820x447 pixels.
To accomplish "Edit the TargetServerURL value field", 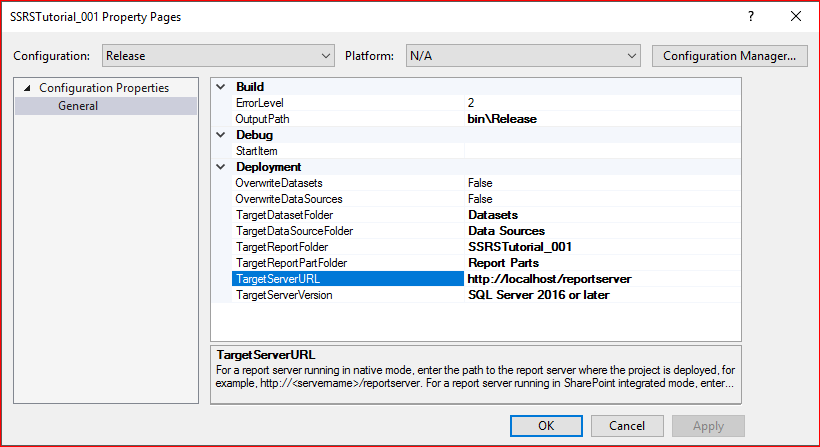I will [549, 279].
